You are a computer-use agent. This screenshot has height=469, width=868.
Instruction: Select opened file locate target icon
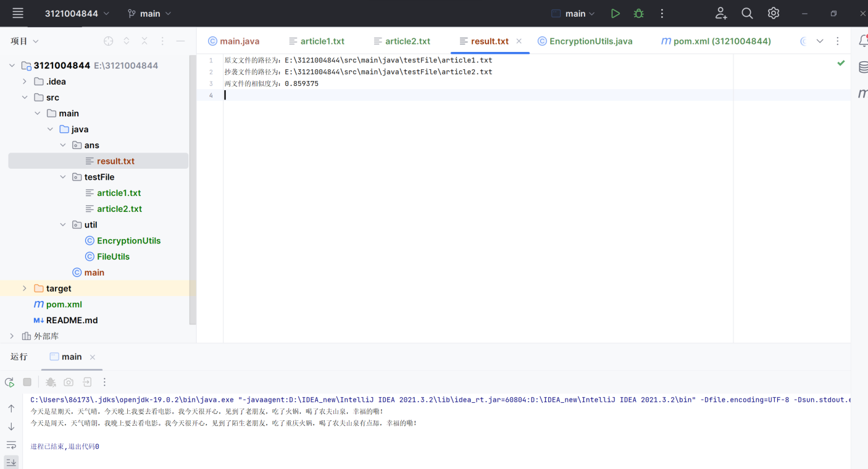pyautogui.click(x=109, y=41)
